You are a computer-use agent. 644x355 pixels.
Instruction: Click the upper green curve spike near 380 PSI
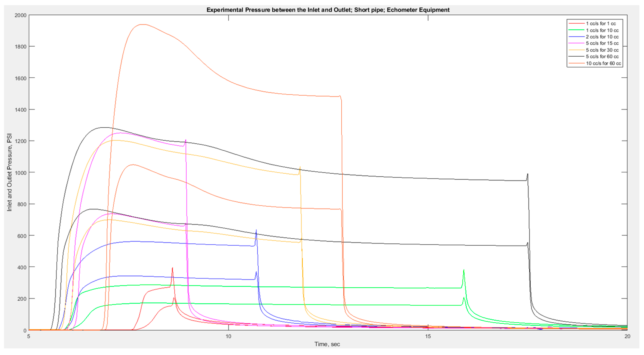pyautogui.click(x=464, y=270)
